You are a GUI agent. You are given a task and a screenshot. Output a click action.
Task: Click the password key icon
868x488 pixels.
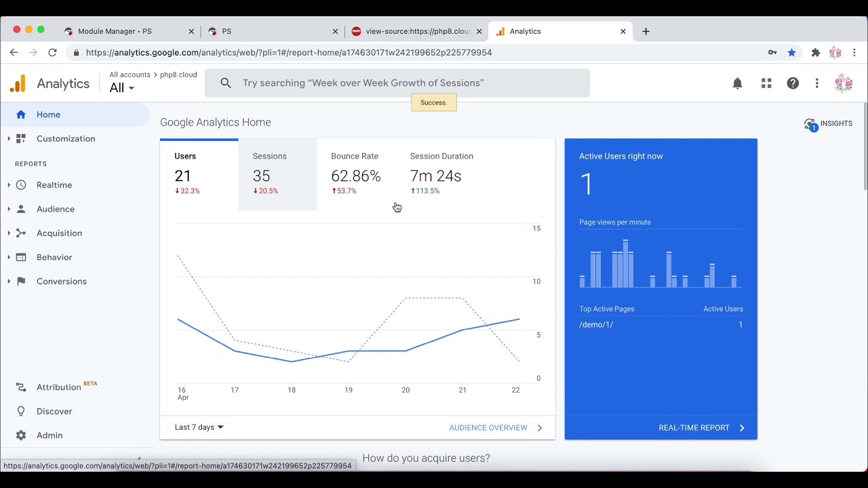772,52
